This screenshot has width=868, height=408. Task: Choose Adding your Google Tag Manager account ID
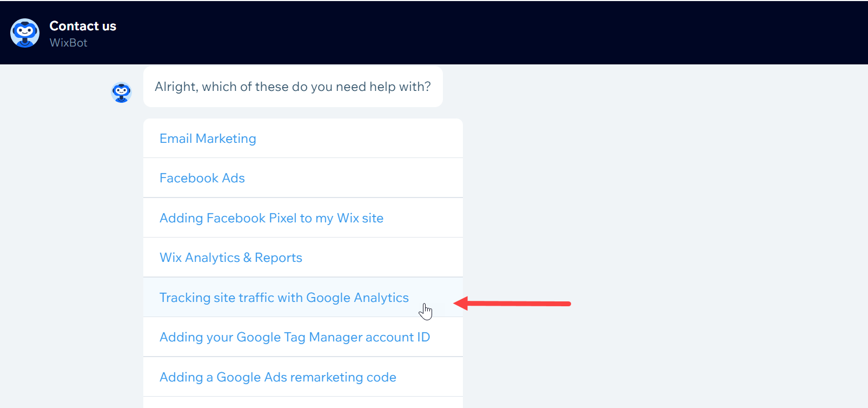tap(303, 337)
